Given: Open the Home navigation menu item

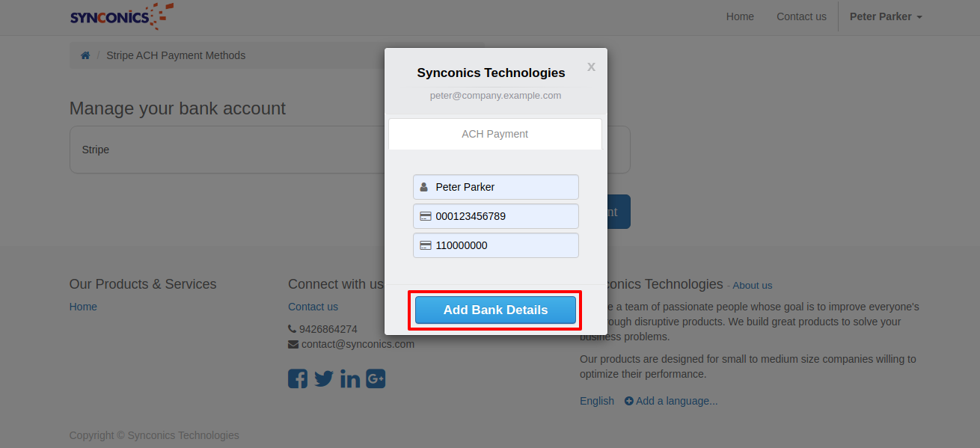Looking at the screenshot, I should coord(740,16).
